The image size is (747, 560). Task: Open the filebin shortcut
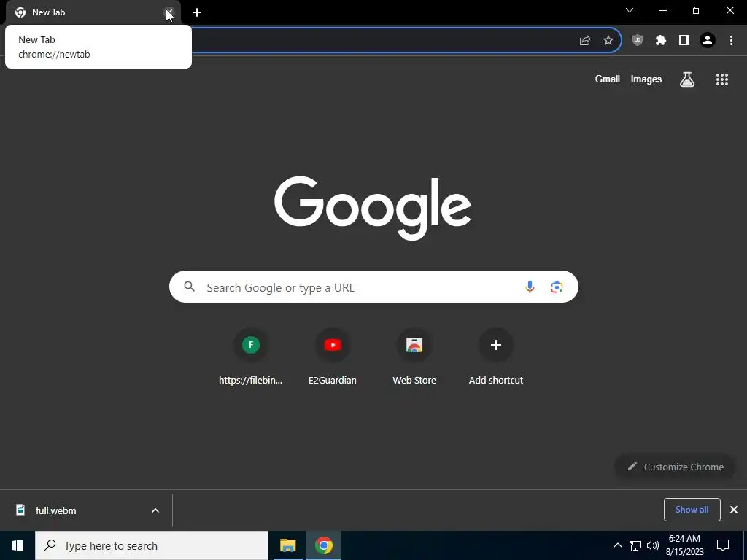tap(251, 356)
